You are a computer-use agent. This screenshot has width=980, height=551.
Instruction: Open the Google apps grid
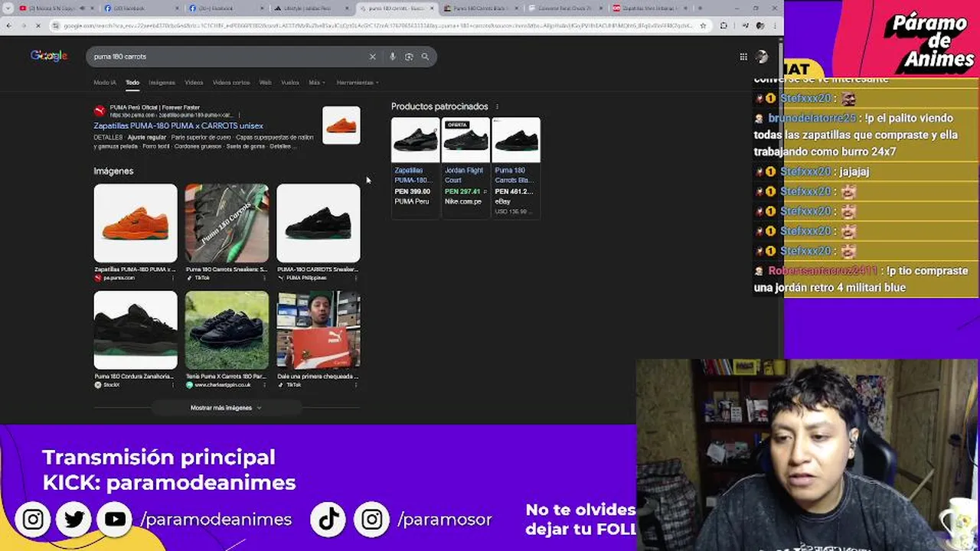pyautogui.click(x=743, y=57)
